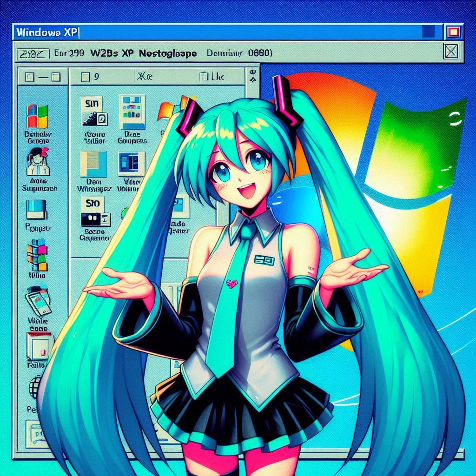
Task: Tick the checkbox next to '9'
Action: (86, 77)
